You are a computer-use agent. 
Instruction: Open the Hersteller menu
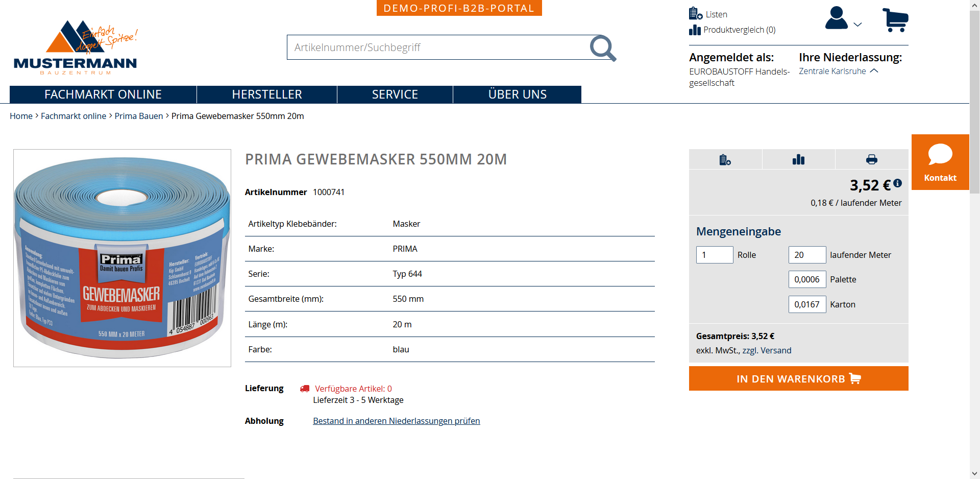coord(267,94)
